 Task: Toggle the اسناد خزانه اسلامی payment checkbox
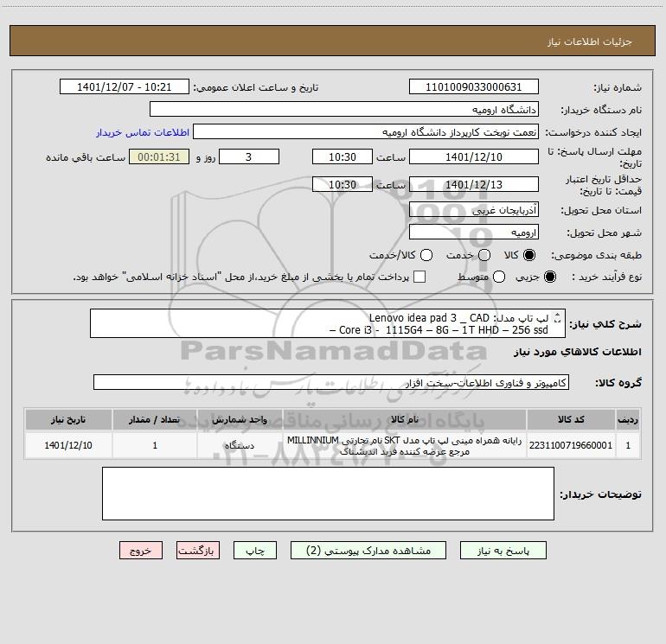pos(419,277)
